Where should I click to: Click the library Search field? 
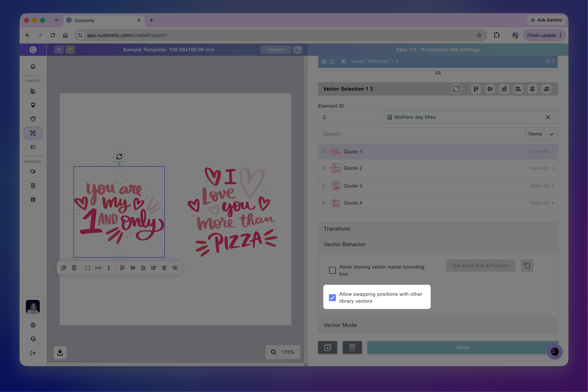[422, 134]
